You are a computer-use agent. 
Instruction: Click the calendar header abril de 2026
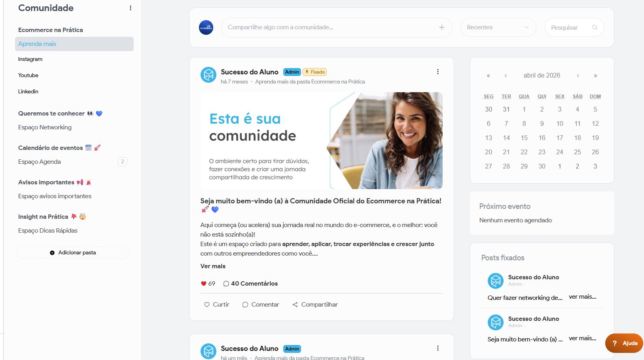542,76
